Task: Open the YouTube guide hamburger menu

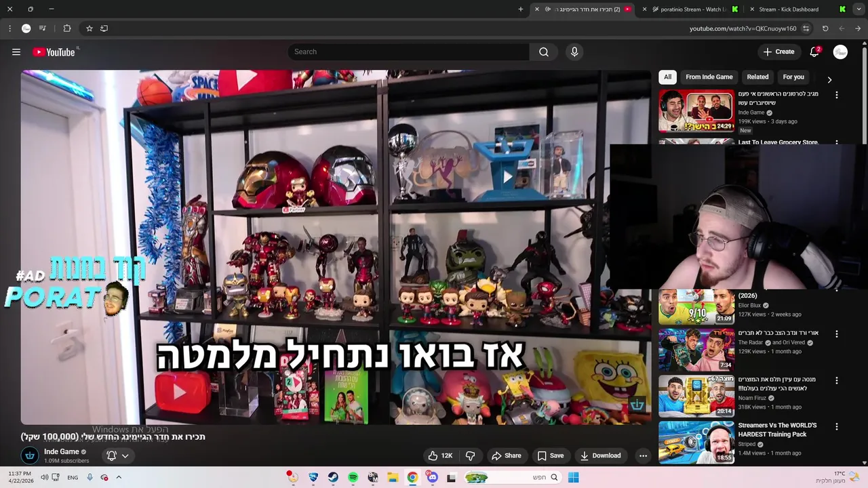Action: click(x=16, y=52)
